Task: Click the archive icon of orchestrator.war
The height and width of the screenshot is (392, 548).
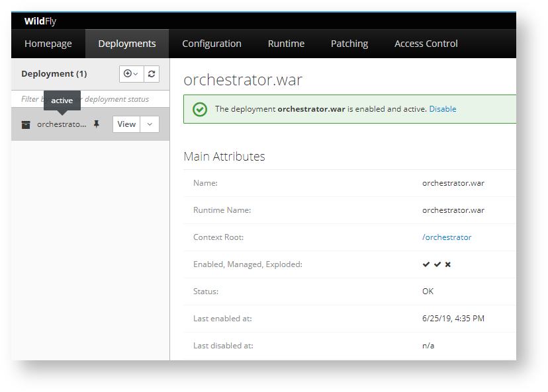Action: pyautogui.click(x=26, y=125)
